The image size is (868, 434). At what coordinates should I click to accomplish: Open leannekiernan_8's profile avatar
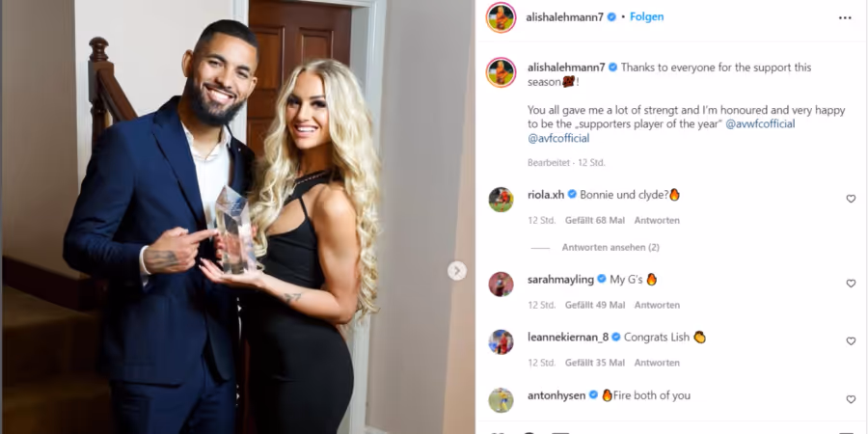[x=501, y=341]
